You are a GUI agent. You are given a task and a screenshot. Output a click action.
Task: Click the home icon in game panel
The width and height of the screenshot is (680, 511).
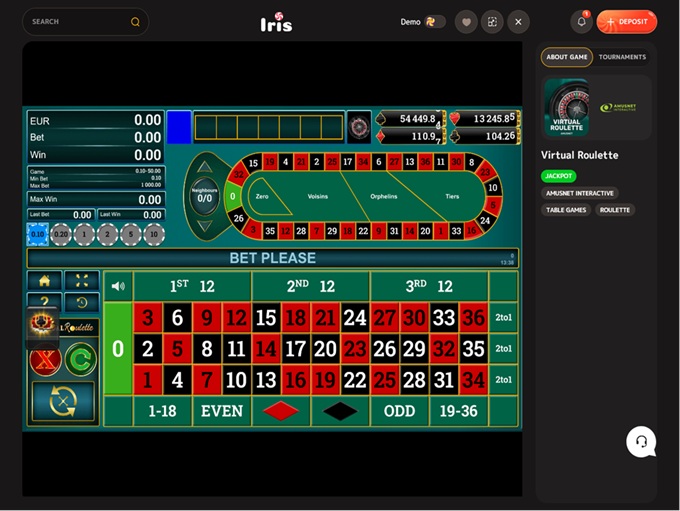click(44, 281)
